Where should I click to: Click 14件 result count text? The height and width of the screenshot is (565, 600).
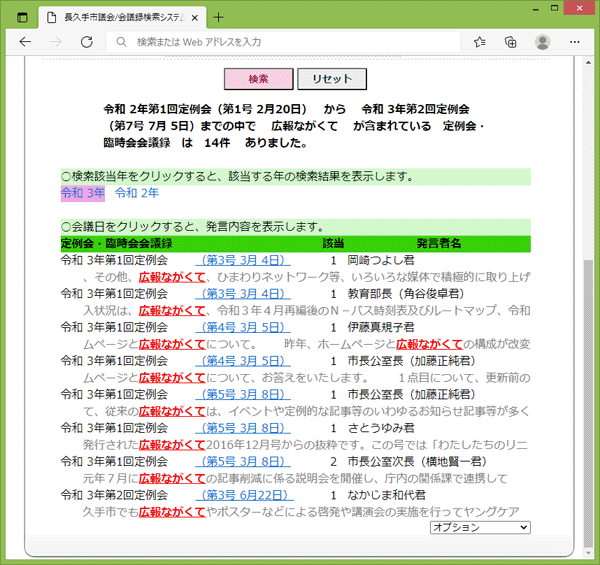(217, 143)
